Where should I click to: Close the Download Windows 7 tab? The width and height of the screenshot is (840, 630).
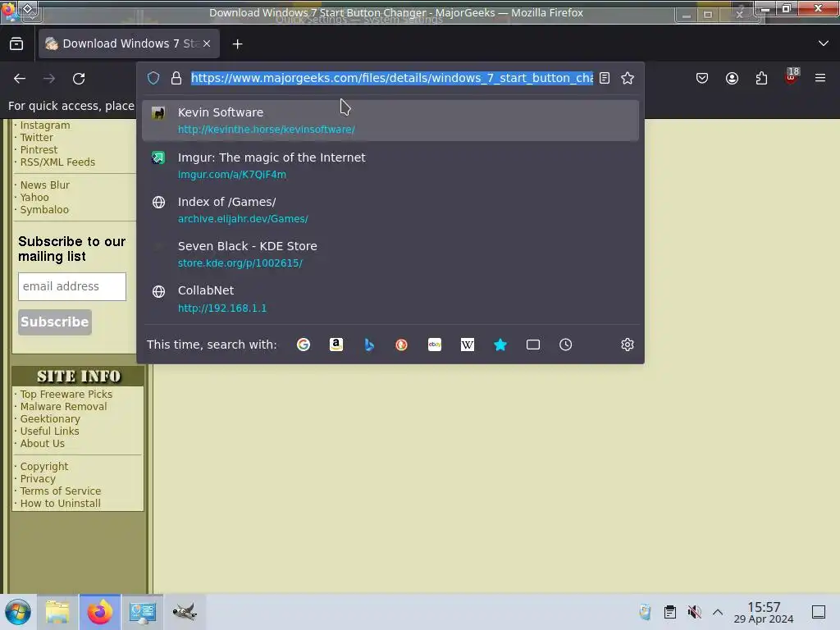pyautogui.click(x=207, y=44)
